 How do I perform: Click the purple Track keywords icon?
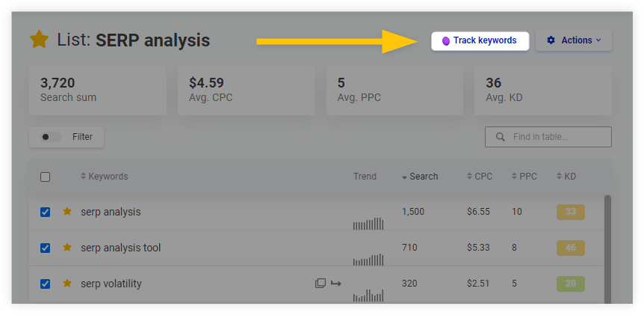pos(446,41)
